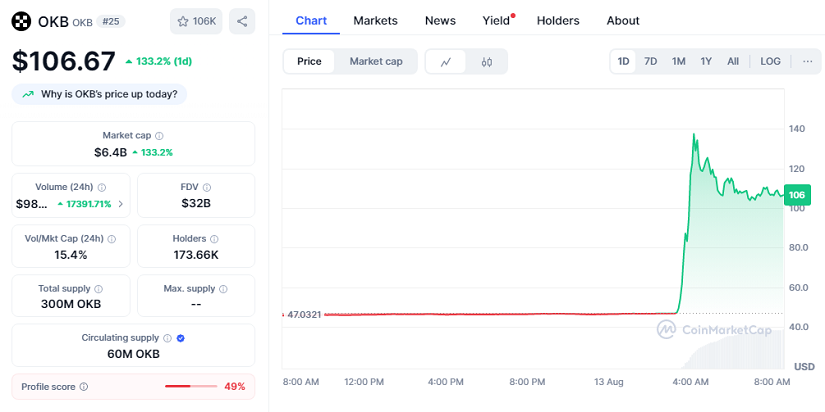
Task: Click the Circulating supply verified badge
Action: pyautogui.click(x=181, y=338)
